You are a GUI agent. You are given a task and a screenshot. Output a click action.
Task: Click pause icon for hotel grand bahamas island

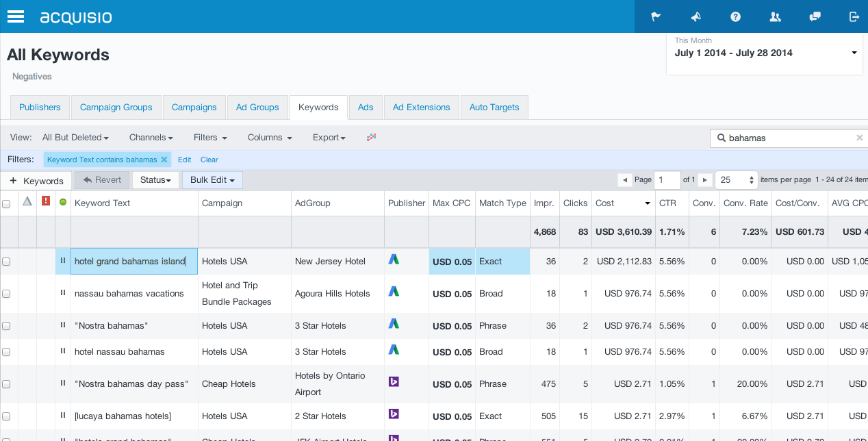[63, 260]
